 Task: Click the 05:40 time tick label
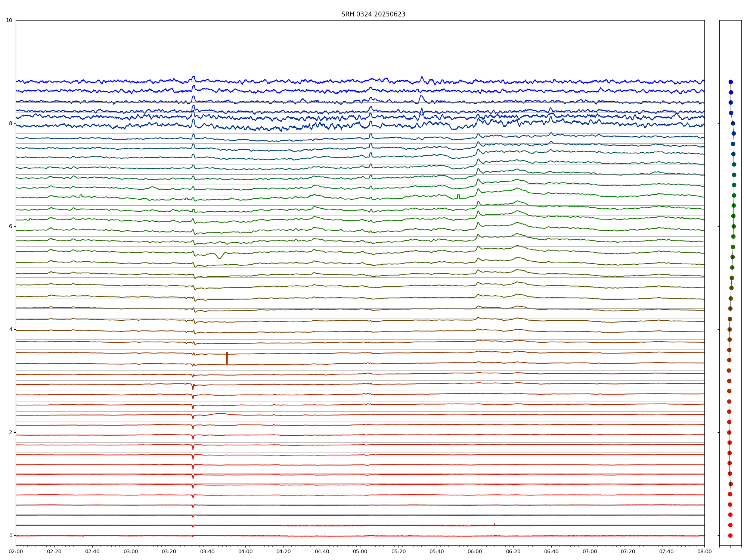pyautogui.click(x=437, y=552)
